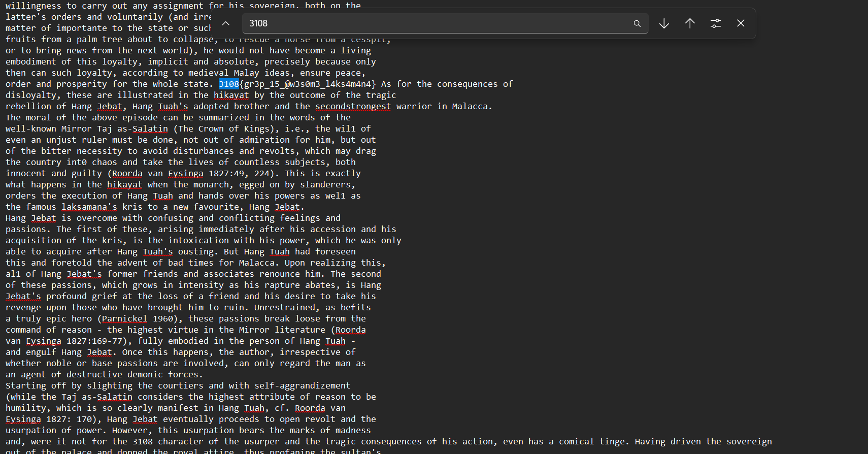Click the underlined word "laksamana's"
This screenshot has width=868, height=454.
(x=89, y=207)
